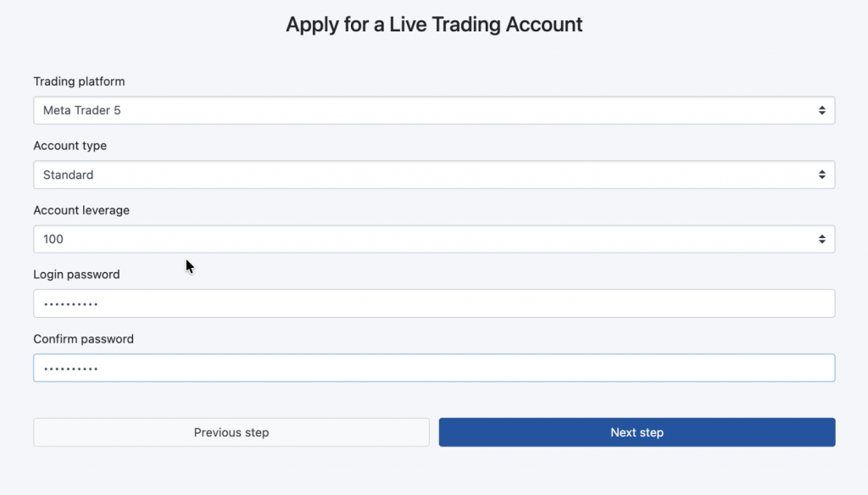Image resolution: width=868 pixels, height=495 pixels.
Task: Click the "Account leverage" field label
Action: coord(81,210)
